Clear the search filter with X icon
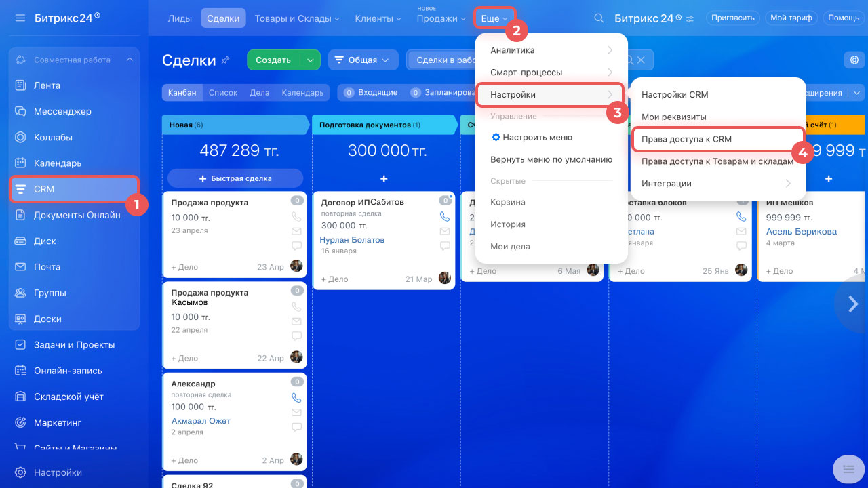Image resolution: width=868 pixels, height=488 pixels. tap(641, 60)
